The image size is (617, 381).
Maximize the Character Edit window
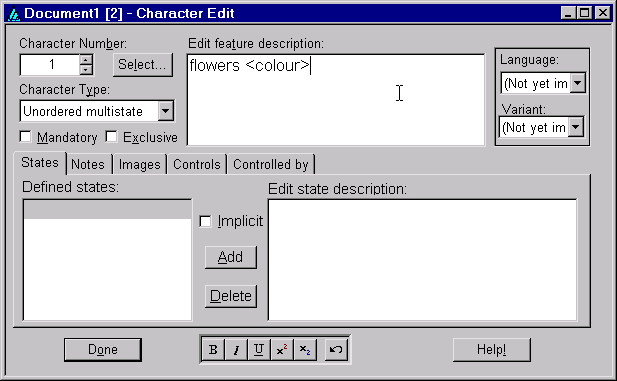click(x=584, y=13)
